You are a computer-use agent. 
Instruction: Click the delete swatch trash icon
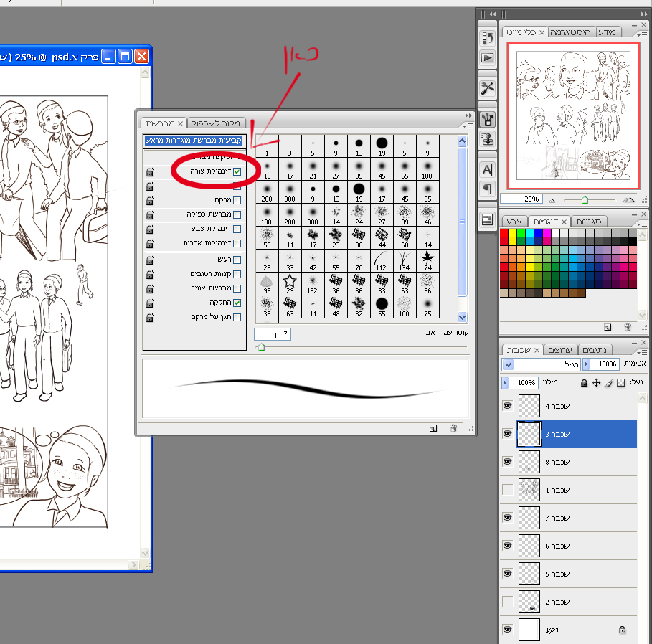(x=628, y=328)
